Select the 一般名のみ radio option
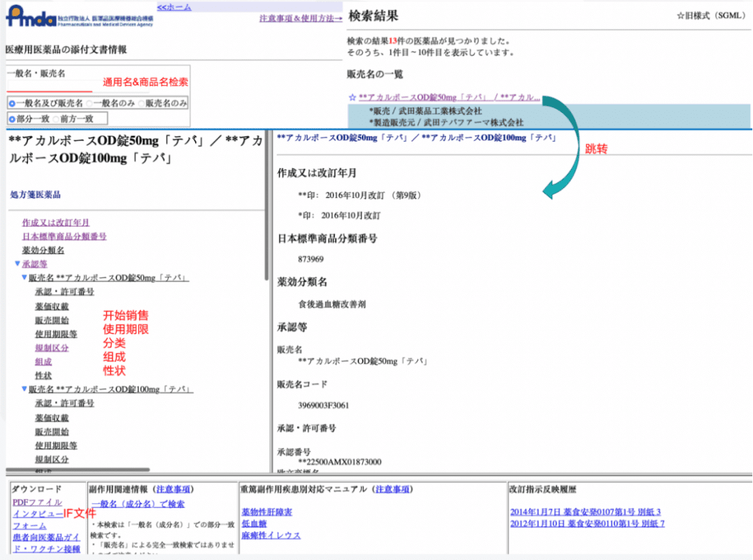The image size is (753, 560). [90, 103]
